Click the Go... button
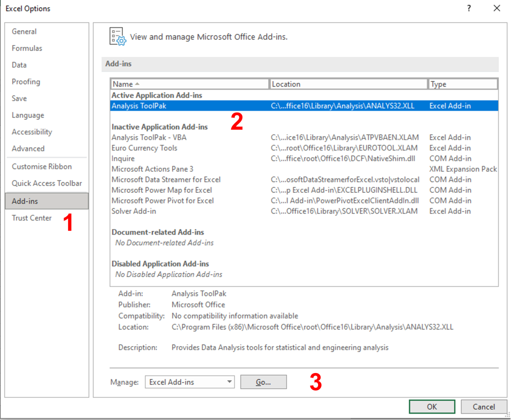Viewport: 517px width, 420px height. (x=264, y=382)
